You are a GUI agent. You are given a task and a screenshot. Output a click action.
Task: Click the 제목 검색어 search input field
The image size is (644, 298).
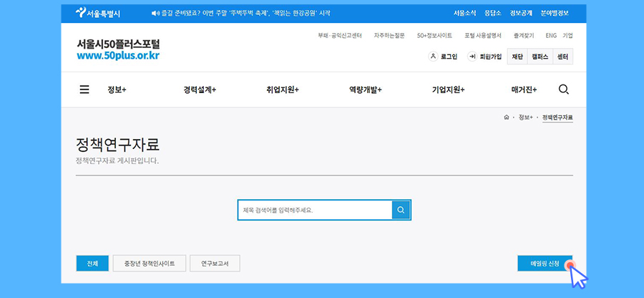(x=315, y=210)
